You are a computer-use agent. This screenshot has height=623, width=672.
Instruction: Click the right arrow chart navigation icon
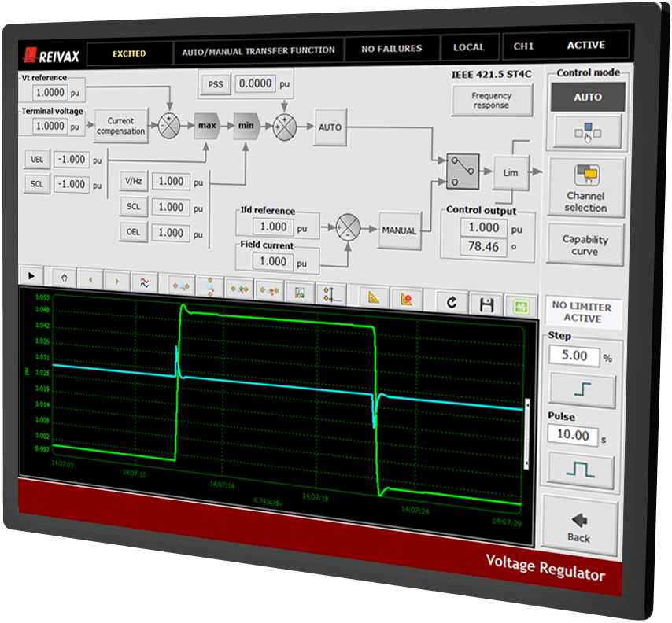pos(117,281)
